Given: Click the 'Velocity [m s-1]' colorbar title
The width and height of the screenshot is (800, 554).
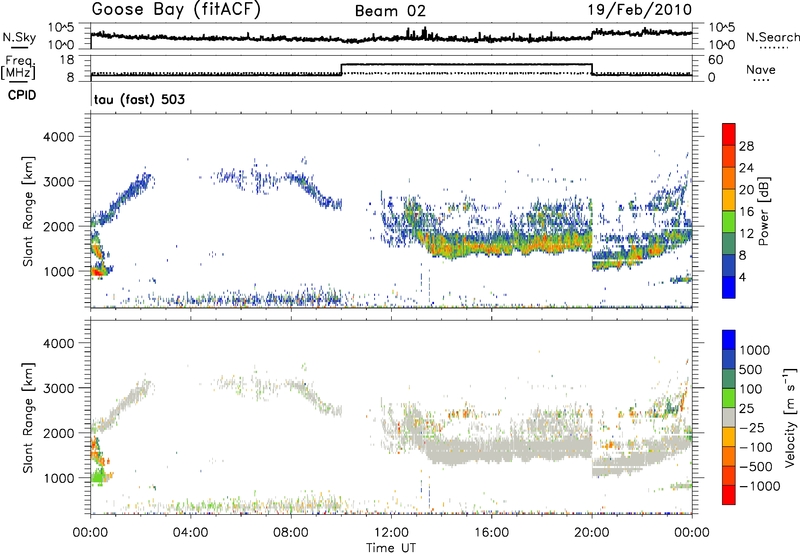Looking at the screenshot, I should 790,417.
